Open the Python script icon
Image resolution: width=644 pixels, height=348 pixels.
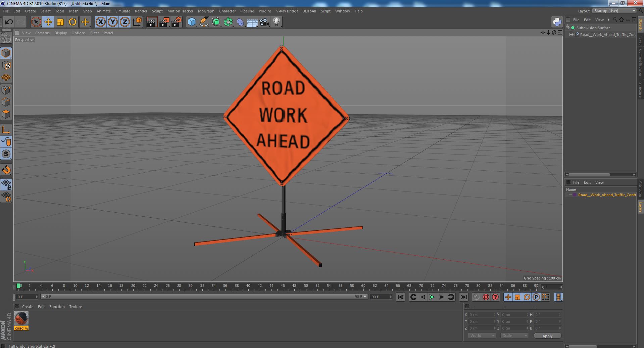[557, 22]
